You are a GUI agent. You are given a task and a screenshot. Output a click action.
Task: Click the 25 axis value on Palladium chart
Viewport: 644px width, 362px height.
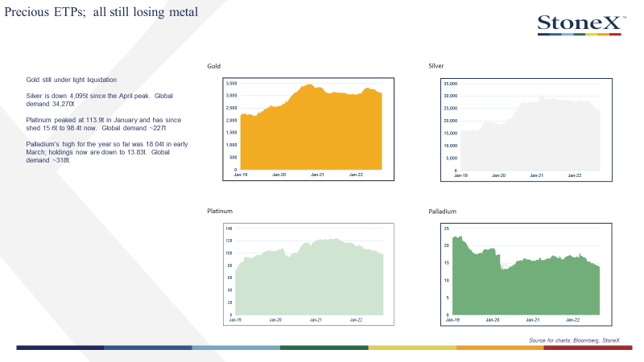click(447, 228)
